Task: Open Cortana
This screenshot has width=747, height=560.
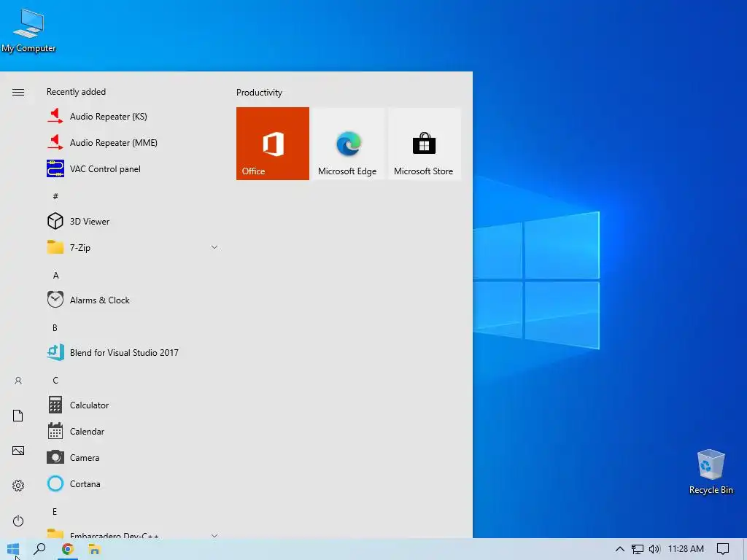Action: 133,483
